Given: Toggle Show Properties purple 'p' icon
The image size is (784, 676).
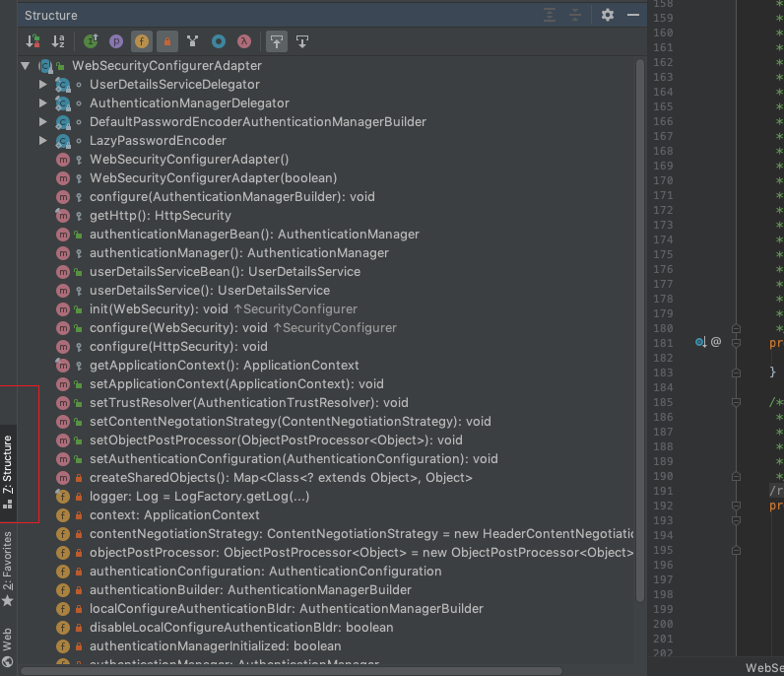Looking at the screenshot, I should coord(116,41).
